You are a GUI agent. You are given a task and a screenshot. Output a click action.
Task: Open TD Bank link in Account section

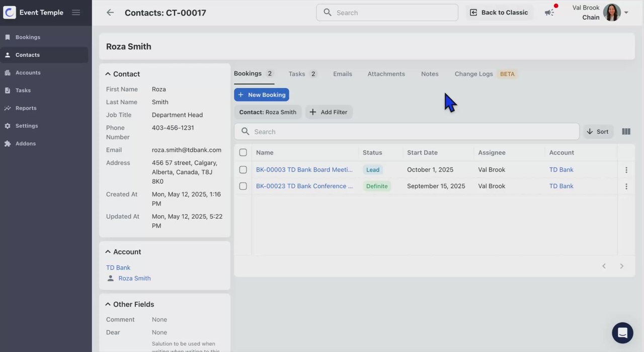118,268
